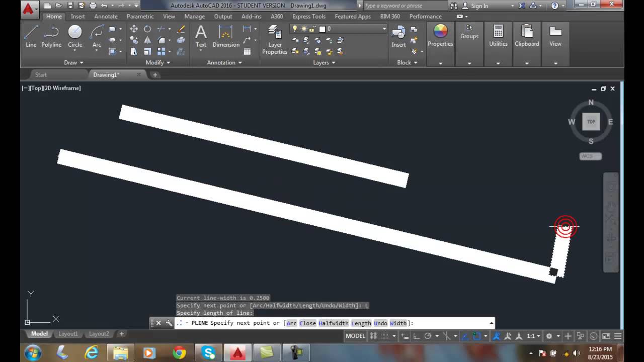Open the Express Tools ribbon tab

click(x=310, y=16)
